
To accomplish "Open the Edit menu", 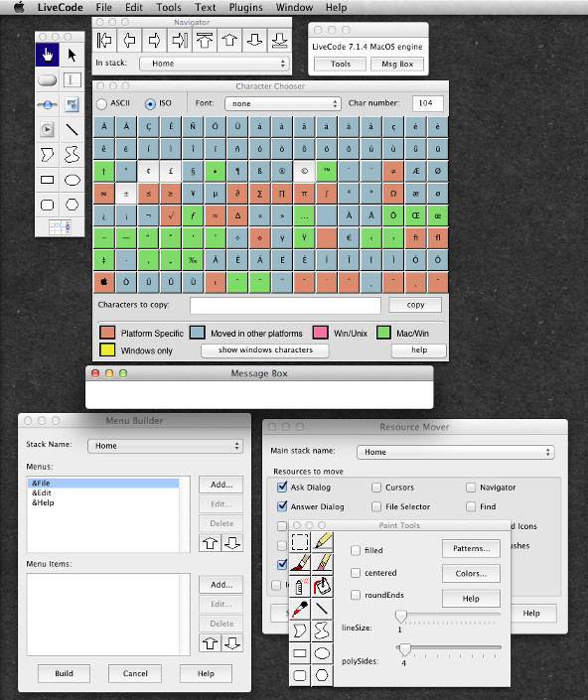I will pos(134,8).
